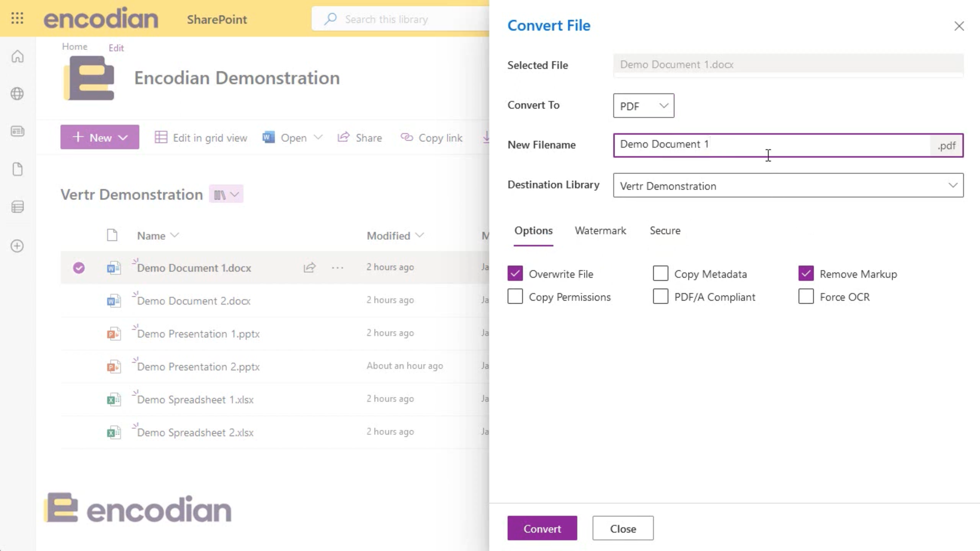
Task: Click the Word icon for Demo Document 2.docx
Action: point(113,301)
